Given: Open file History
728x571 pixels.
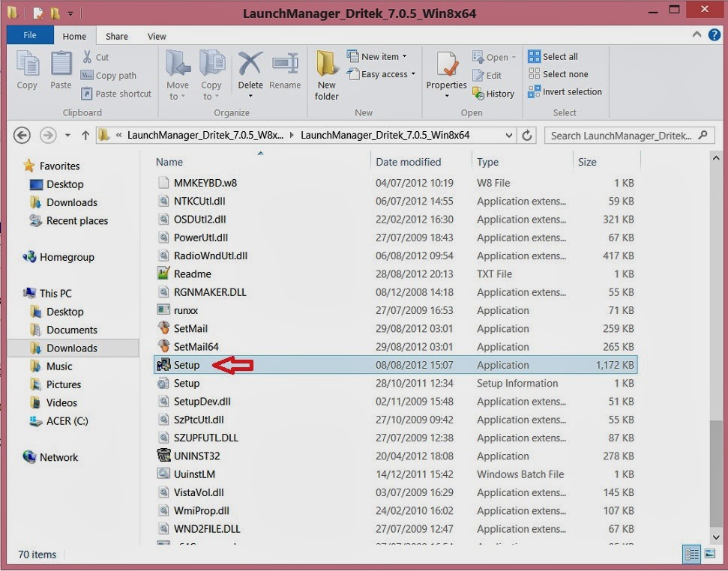Looking at the screenshot, I should (493, 94).
